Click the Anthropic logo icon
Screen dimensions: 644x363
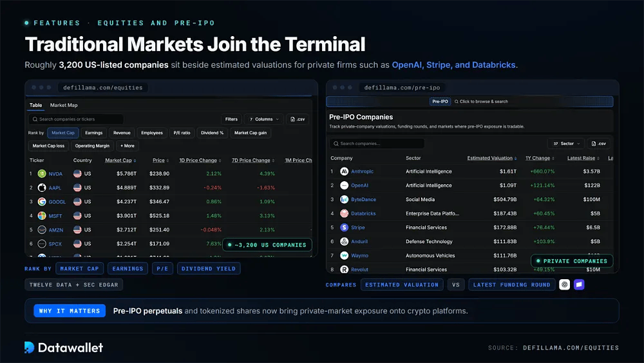pos(344,172)
